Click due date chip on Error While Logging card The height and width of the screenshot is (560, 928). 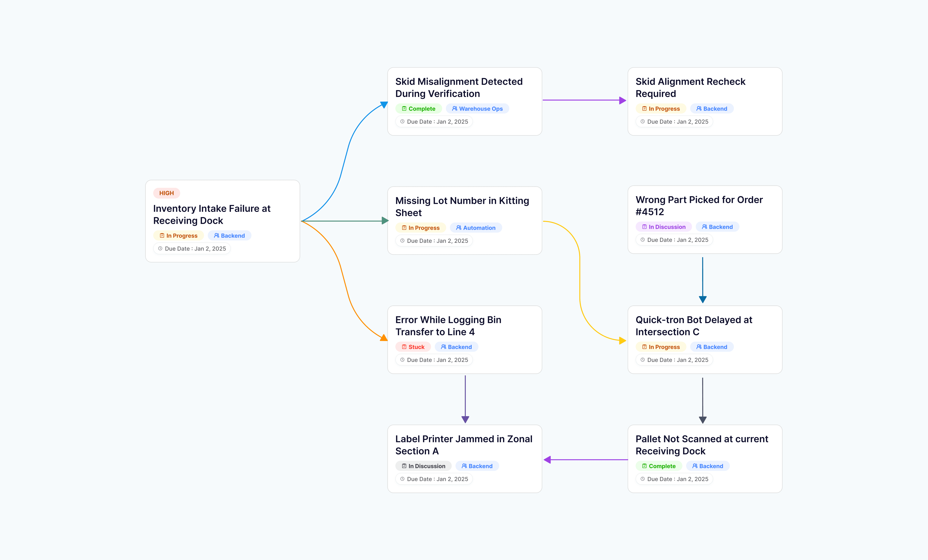[434, 360]
